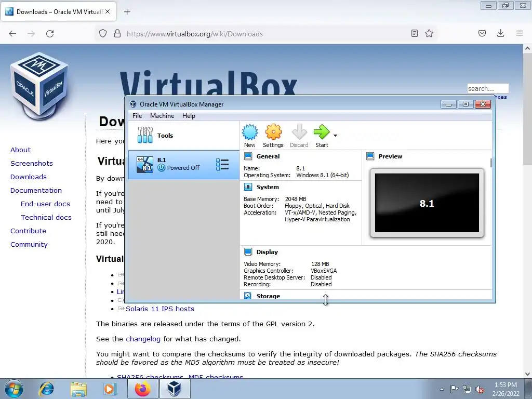Open Windows Explorer from taskbar
Viewport: 532px width, 399px height.
[78, 389]
